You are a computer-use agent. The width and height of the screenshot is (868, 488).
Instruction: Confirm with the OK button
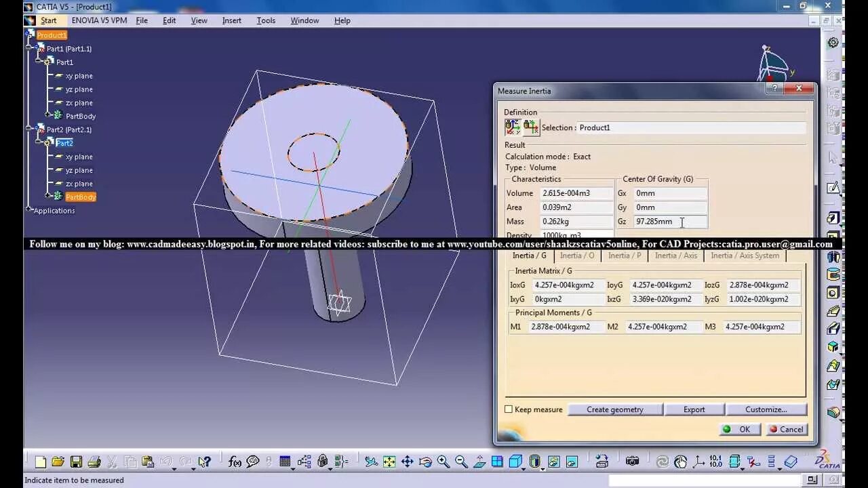click(x=739, y=429)
